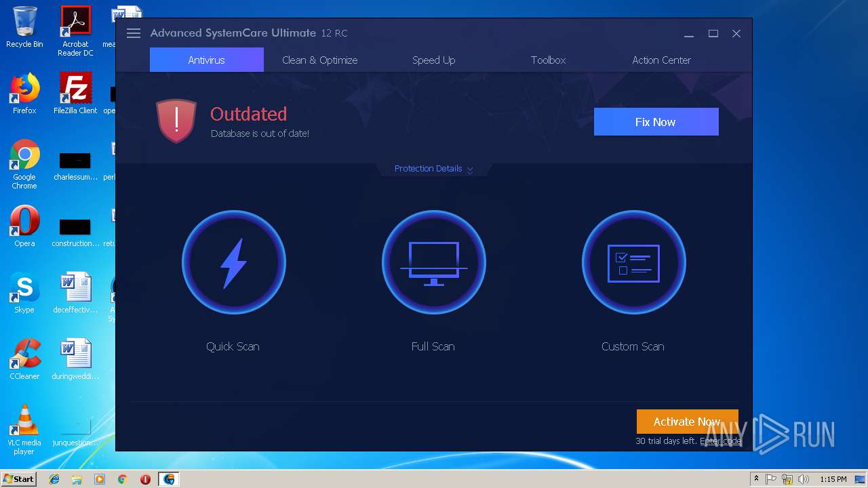
Task: Select the Acrobat Reader DC desktop shortcut
Action: (x=75, y=31)
